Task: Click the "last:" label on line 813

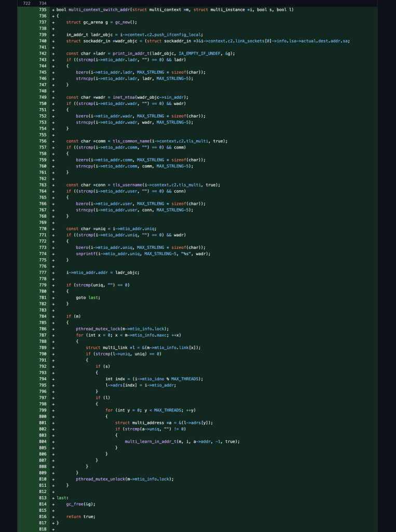Action: 62,497
